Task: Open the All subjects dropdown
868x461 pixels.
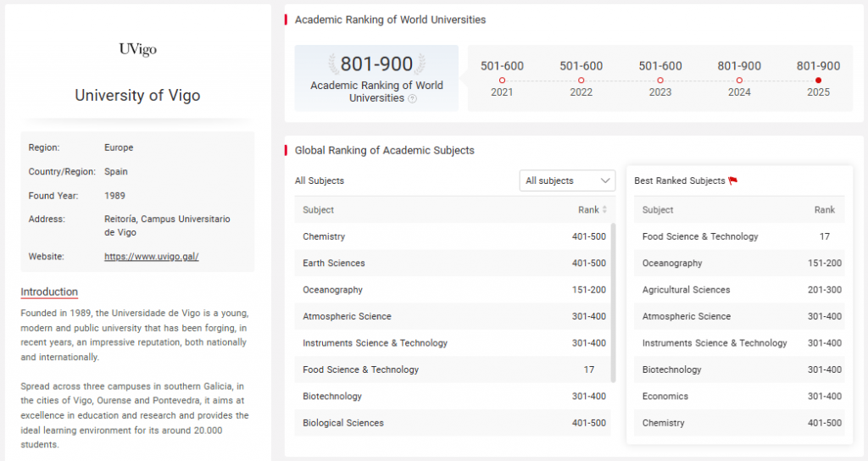Action: 567,181
